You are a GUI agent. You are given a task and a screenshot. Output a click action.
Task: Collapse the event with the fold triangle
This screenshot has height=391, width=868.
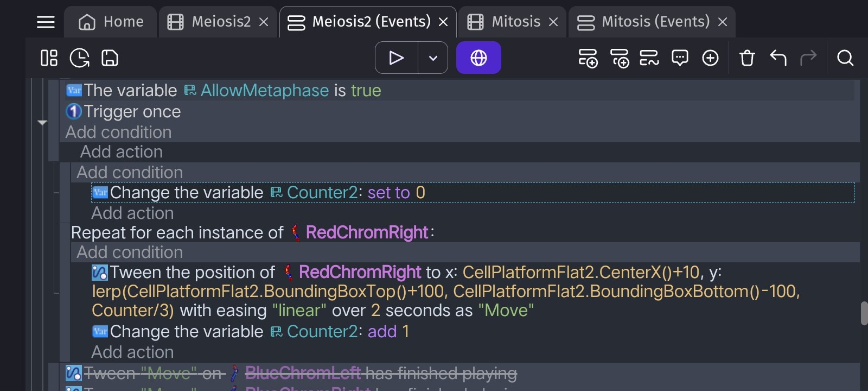pyautogui.click(x=42, y=123)
